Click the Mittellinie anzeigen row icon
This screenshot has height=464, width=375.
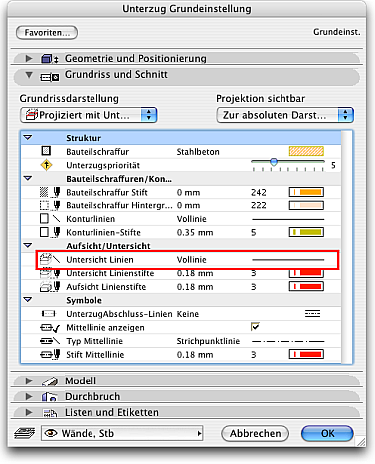(x=50, y=328)
